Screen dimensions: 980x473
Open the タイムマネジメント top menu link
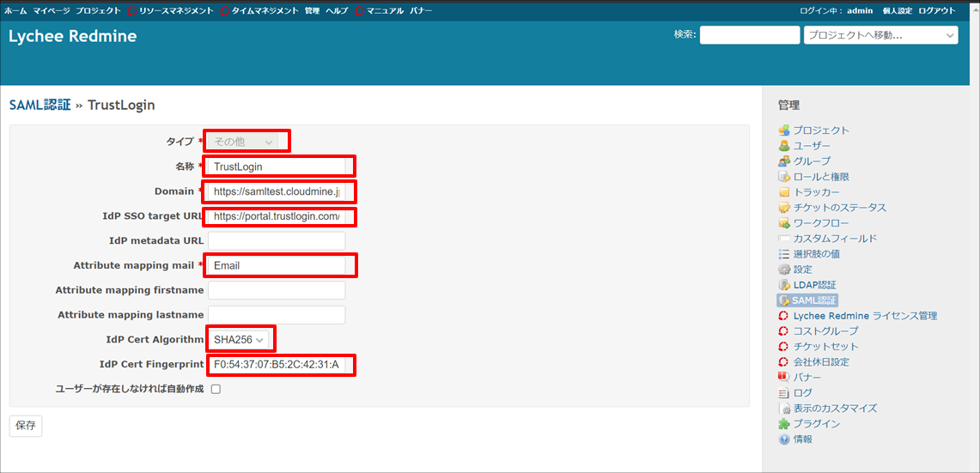pyautogui.click(x=265, y=11)
